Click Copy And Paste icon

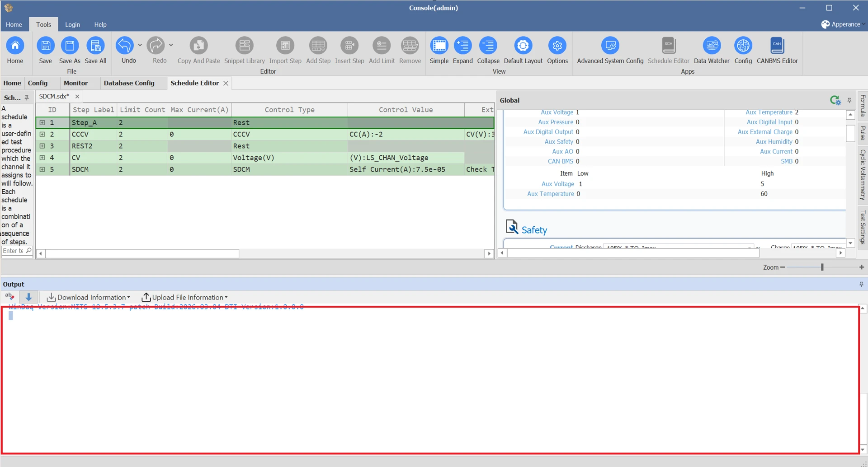pos(198,46)
